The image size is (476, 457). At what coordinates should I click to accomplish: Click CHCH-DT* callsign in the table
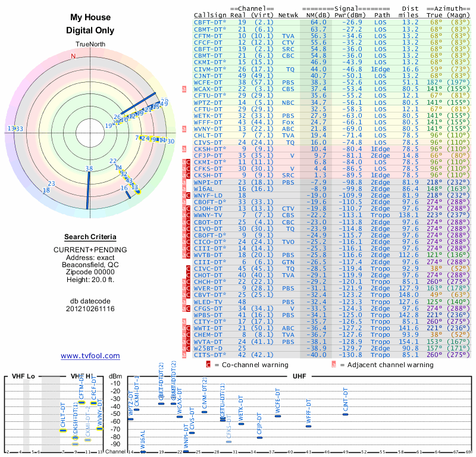click(x=210, y=282)
